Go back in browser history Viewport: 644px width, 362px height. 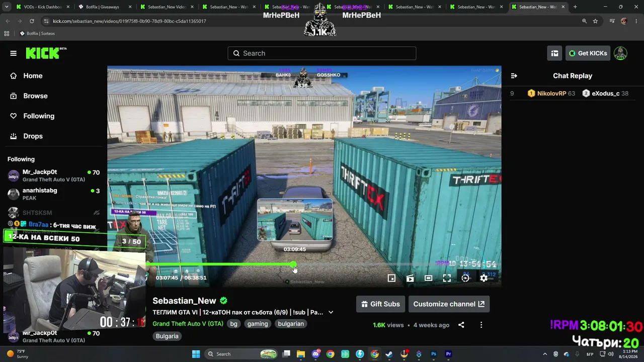(x=8, y=21)
